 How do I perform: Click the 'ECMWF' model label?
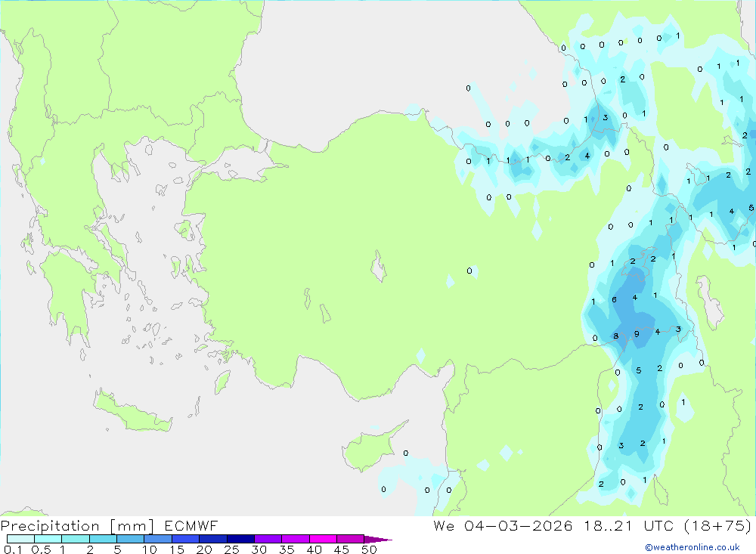[x=191, y=525]
